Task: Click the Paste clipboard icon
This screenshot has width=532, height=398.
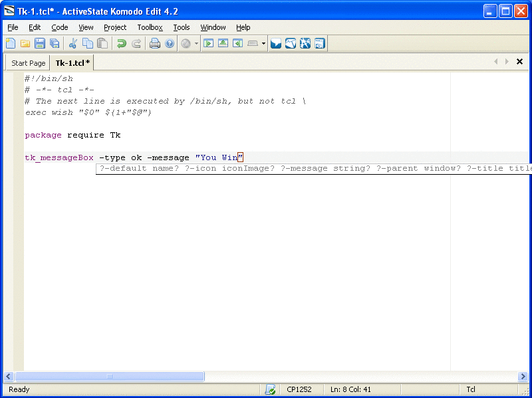Action: 102,44
